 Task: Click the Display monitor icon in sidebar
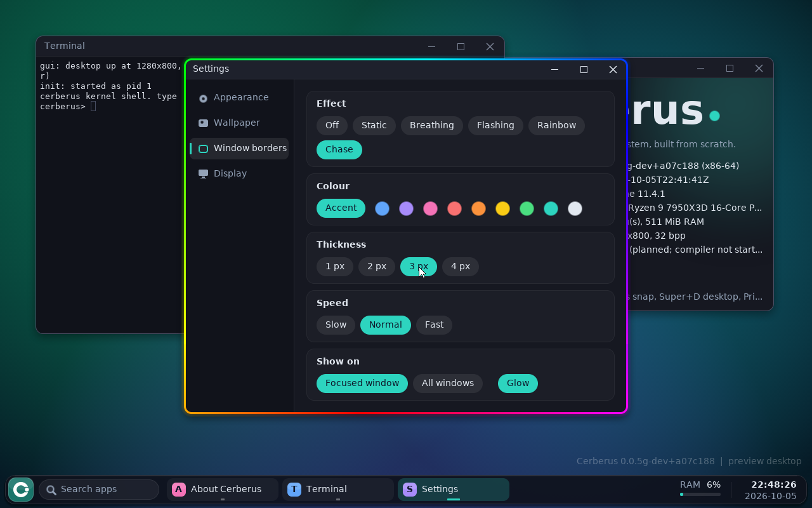[203, 173]
